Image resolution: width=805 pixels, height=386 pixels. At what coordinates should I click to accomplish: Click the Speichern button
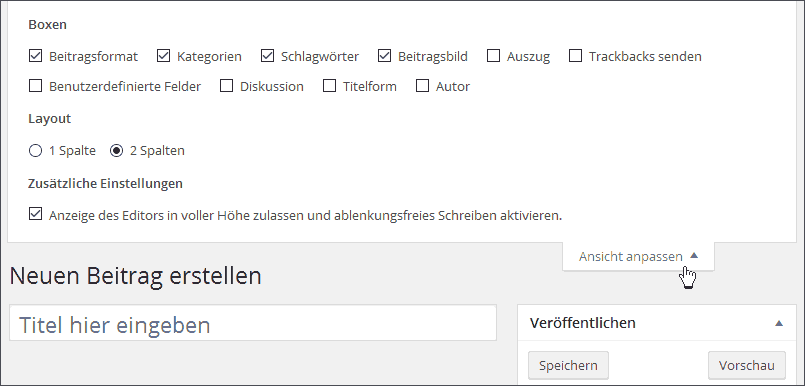click(x=568, y=365)
